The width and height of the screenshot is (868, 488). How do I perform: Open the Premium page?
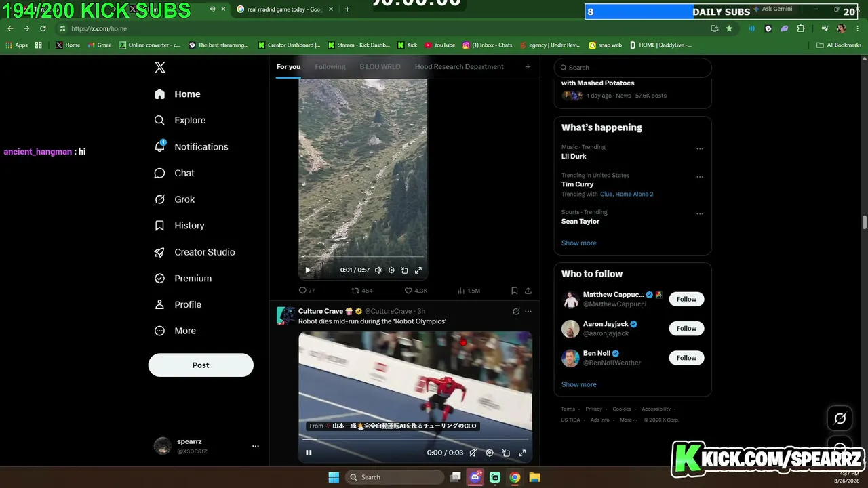(183, 279)
